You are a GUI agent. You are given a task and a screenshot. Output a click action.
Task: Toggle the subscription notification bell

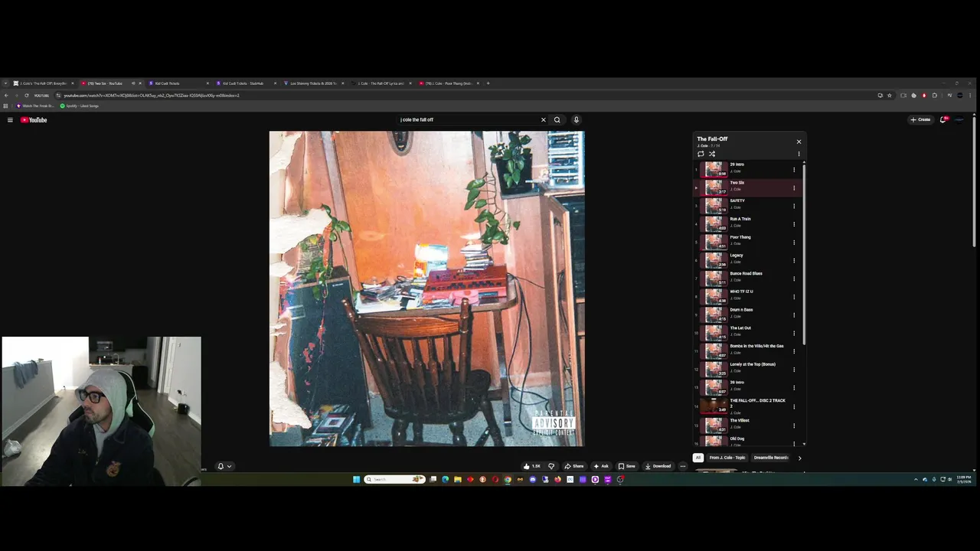(224, 466)
